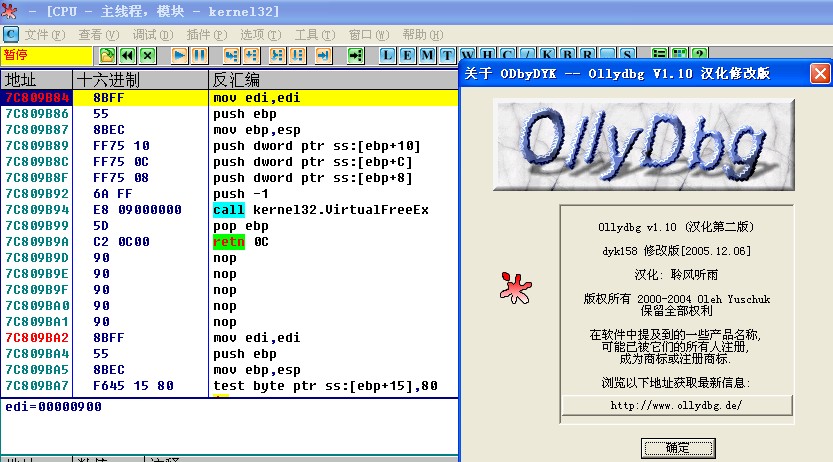Click the 十六进制 column header

pyautogui.click(x=140, y=80)
